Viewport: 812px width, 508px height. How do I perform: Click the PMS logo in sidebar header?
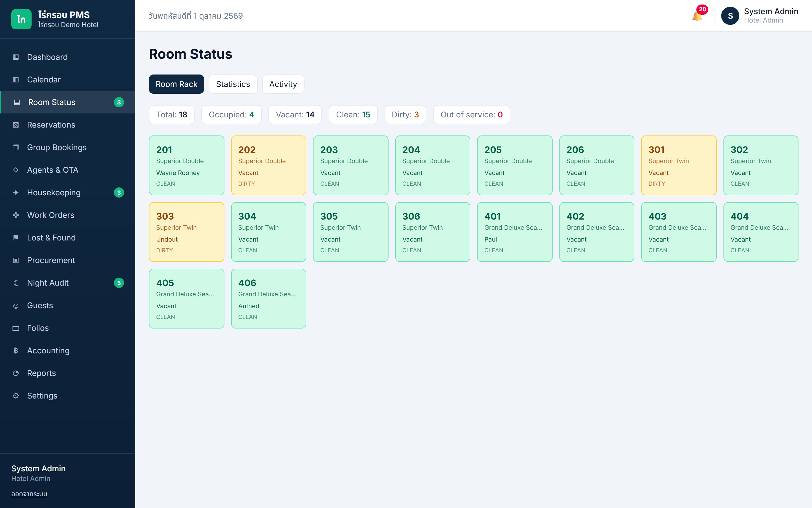[21, 19]
